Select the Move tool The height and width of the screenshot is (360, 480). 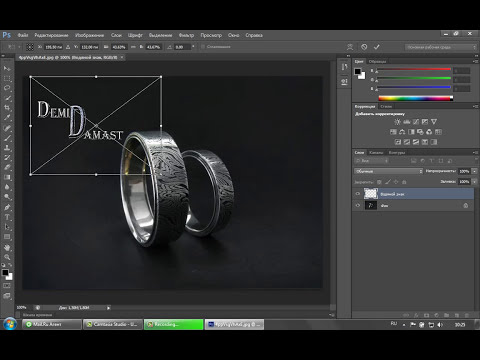(x=7, y=68)
